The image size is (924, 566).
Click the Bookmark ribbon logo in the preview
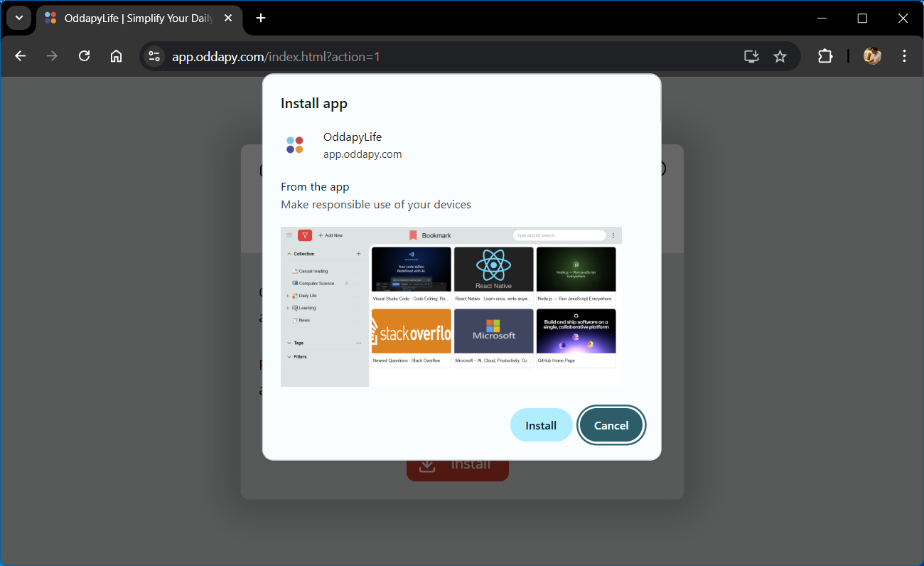(x=414, y=235)
